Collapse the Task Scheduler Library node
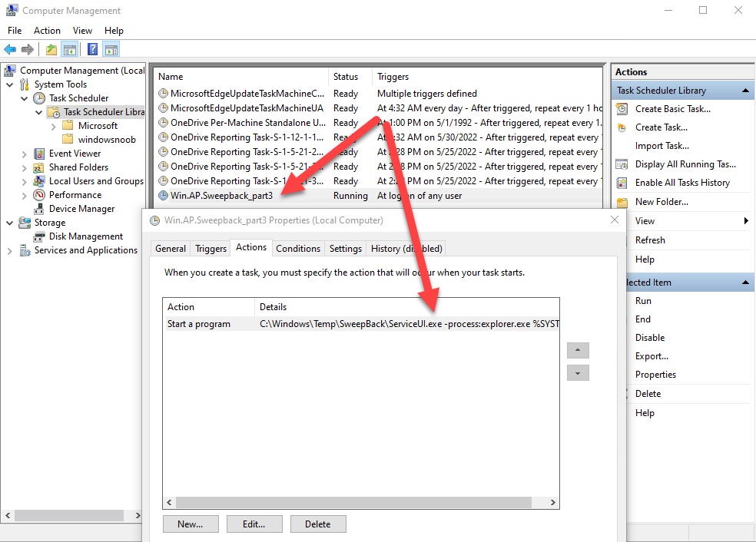This screenshot has height=542, width=756. [x=39, y=112]
